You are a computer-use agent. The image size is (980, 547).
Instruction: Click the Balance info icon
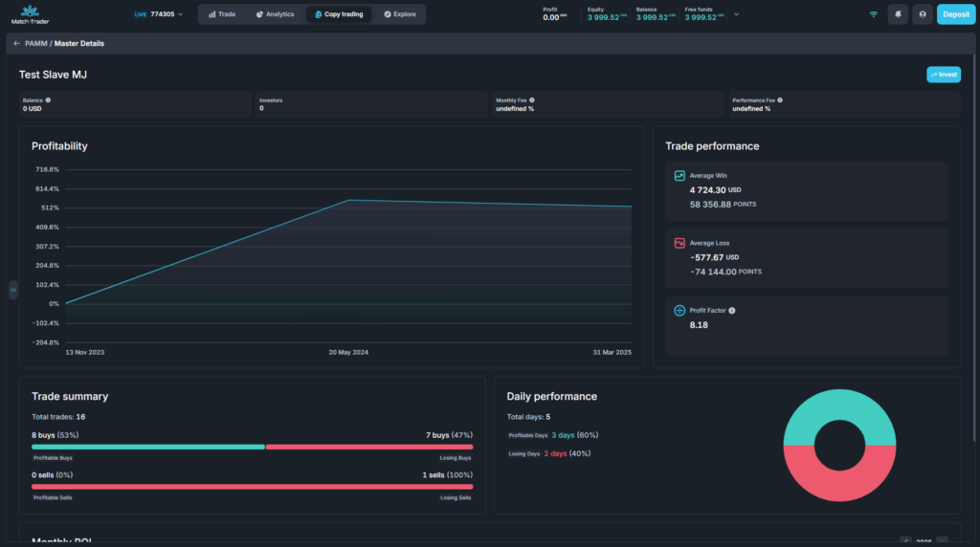pyautogui.click(x=48, y=99)
